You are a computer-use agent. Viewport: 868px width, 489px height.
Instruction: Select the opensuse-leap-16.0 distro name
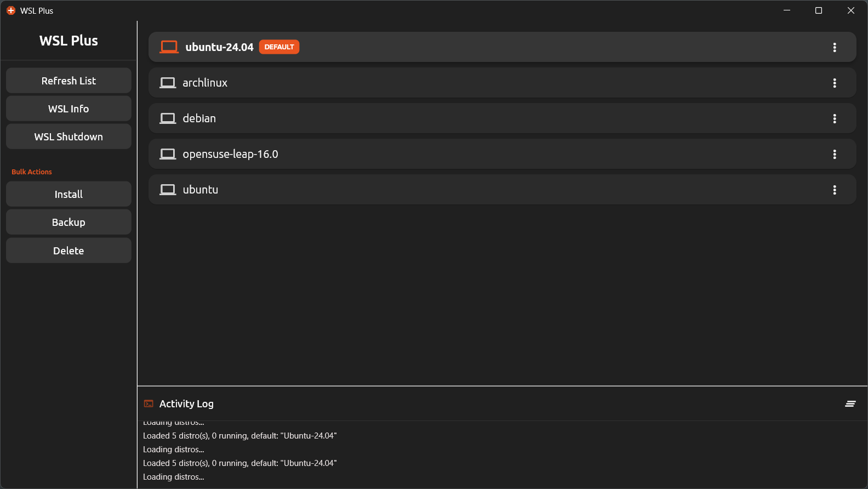[230, 154]
